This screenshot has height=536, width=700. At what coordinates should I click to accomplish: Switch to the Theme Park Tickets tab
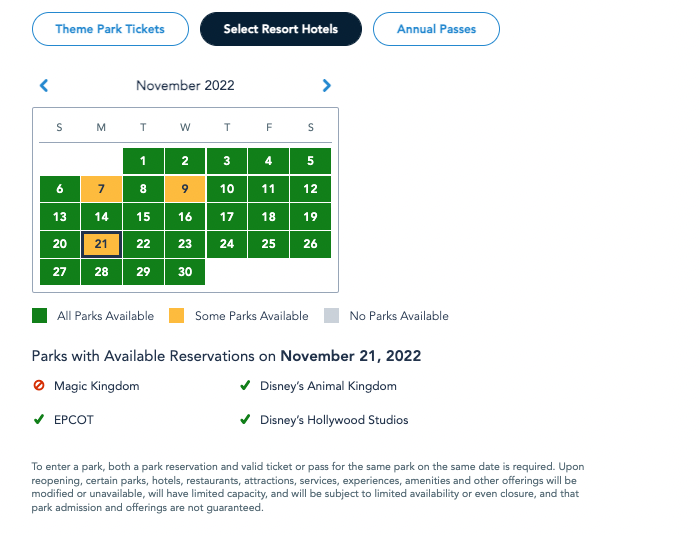[x=110, y=29]
